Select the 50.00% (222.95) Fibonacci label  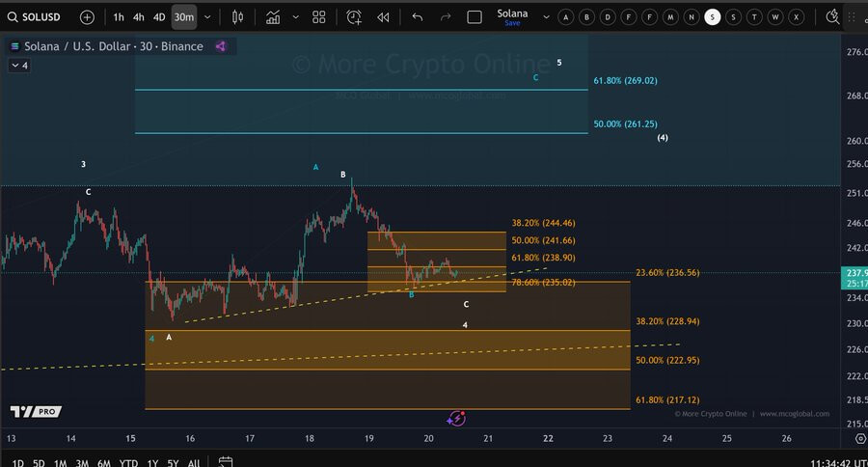click(667, 360)
